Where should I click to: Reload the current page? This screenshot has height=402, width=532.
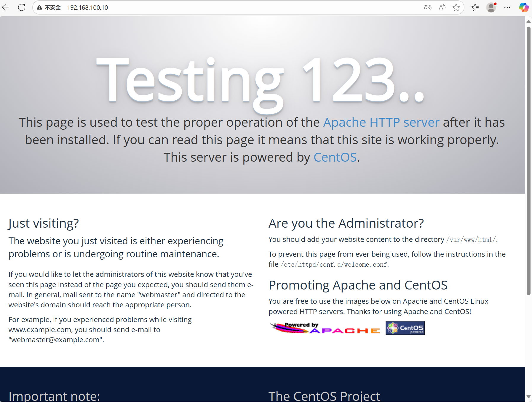(x=22, y=7)
